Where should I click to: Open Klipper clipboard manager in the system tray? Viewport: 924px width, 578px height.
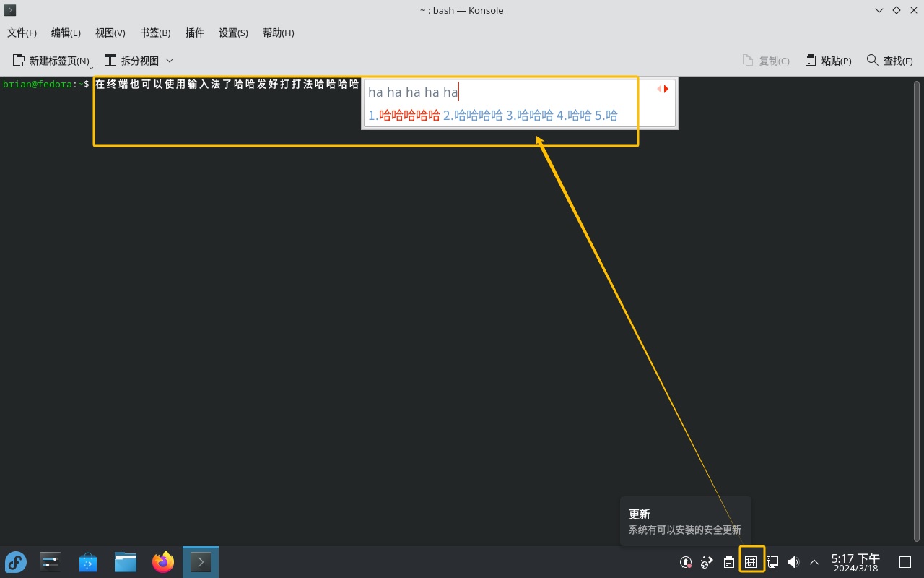pos(728,561)
